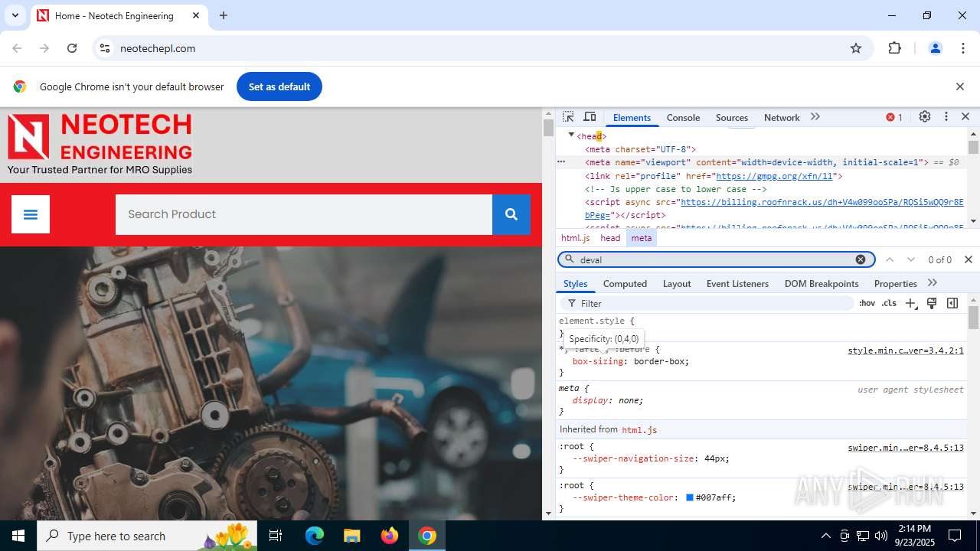Image resolution: width=980 pixels, height=551 pixels.
Task: Toggle the :hov element state button
Action: click(x=867, y=303)
